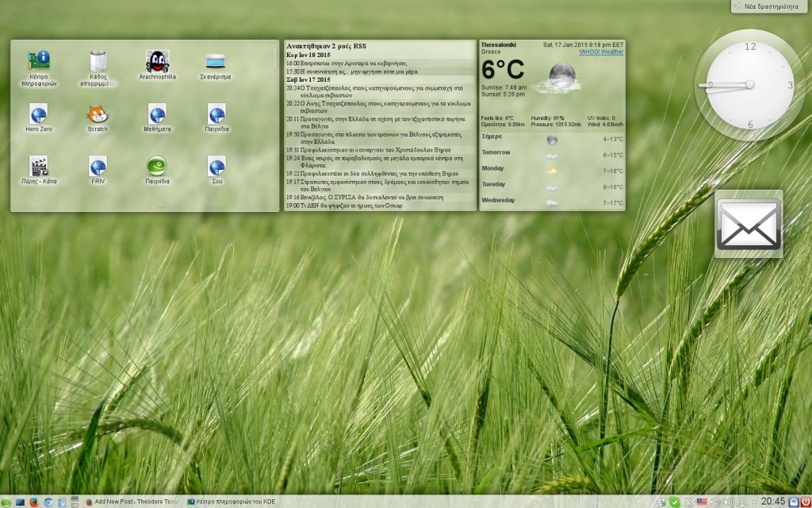Click the analog clock widget
Screen dimensions: 812x508
click(x=749, y=85)
